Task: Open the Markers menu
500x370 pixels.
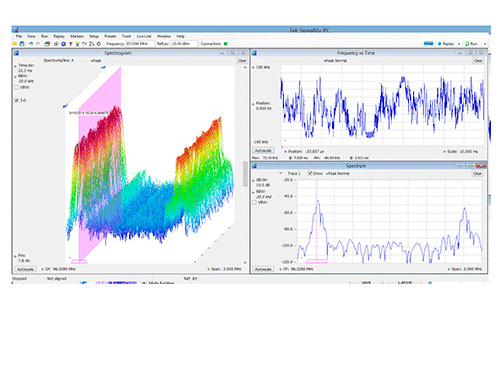Action: coord(77,36)
